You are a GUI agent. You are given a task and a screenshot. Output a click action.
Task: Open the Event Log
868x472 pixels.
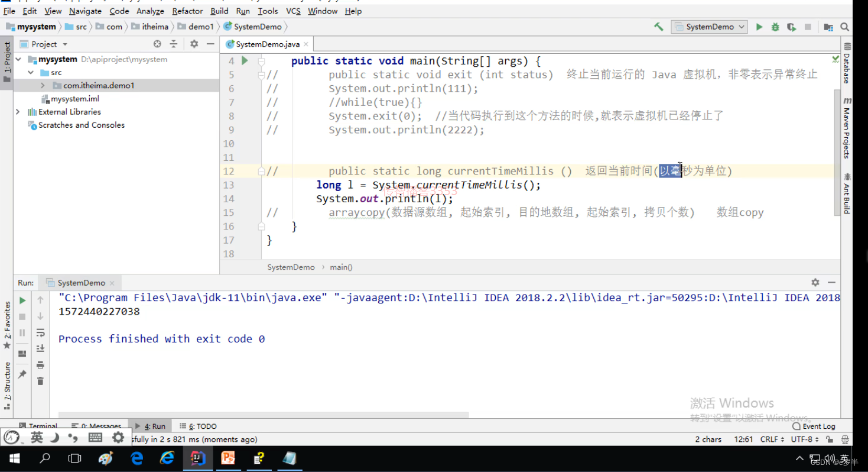[x=818, y=426]
